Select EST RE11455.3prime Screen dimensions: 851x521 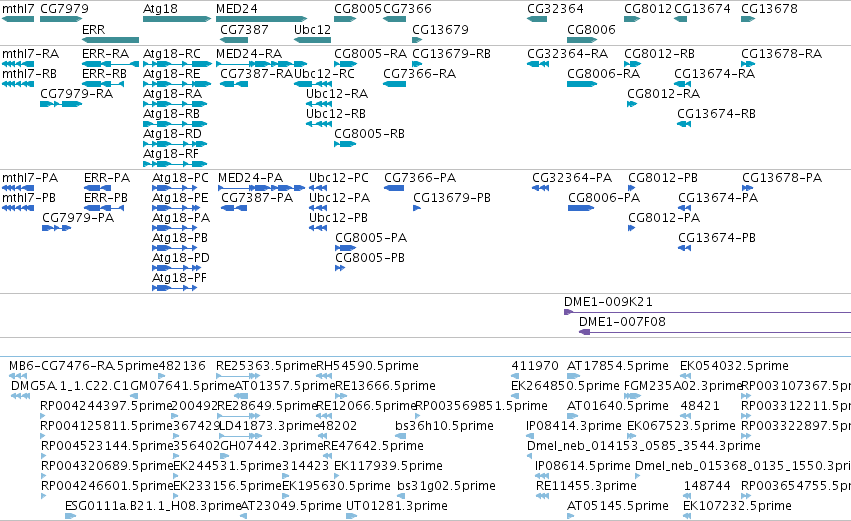pyautogui.click(x=586, y=486)
